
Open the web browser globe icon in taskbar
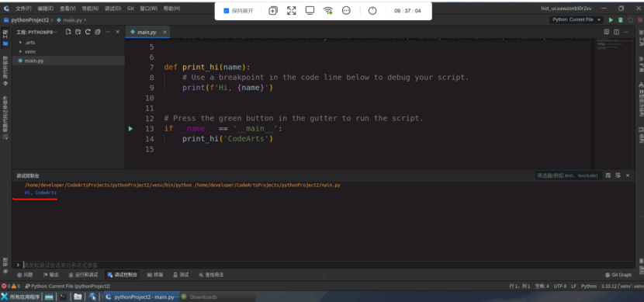[x=92, y=297]
